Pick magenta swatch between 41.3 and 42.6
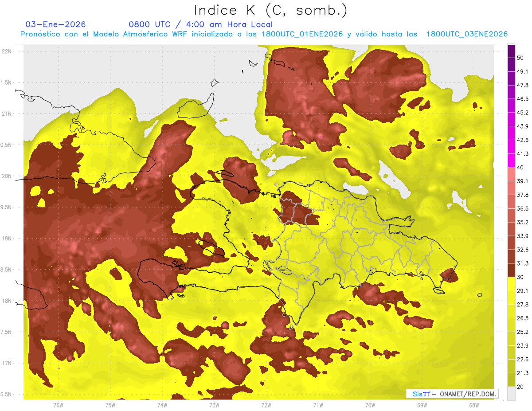Viewport: 532px width, 411px height. [512, 147]
